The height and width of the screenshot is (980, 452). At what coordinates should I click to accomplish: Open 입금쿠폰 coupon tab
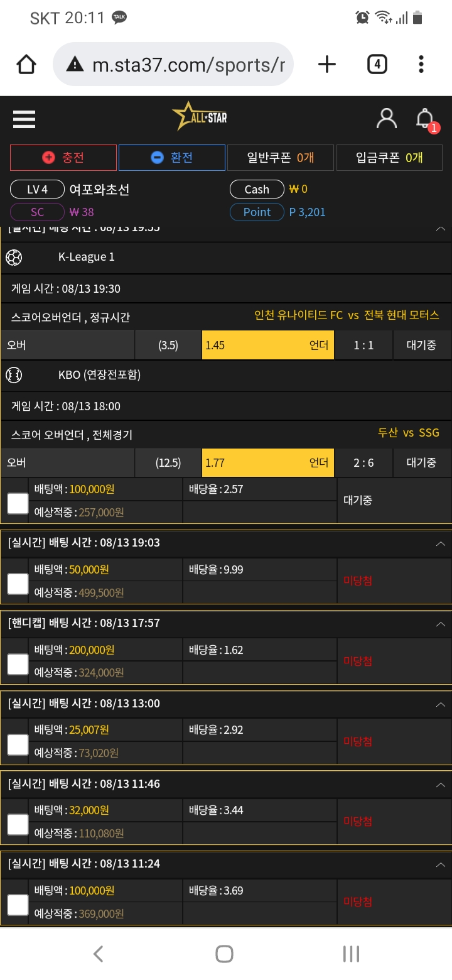[x=389, y=158]
